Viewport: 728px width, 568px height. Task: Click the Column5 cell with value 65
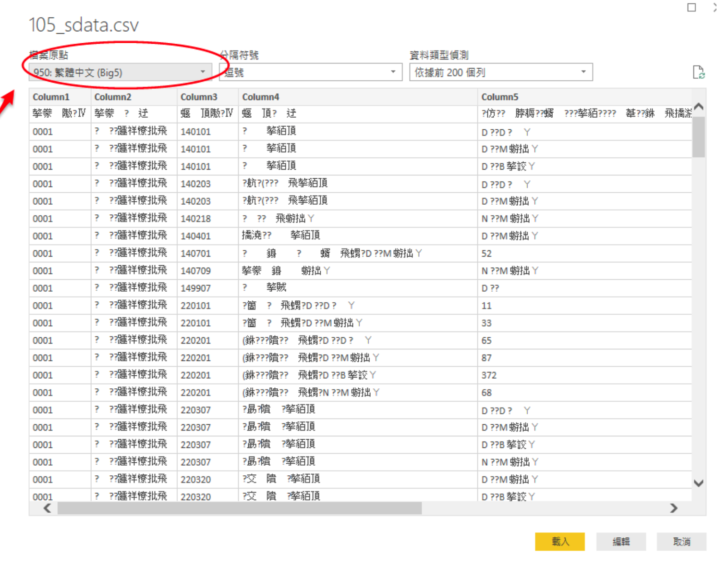pyautogui.click(x=584, y=340)
